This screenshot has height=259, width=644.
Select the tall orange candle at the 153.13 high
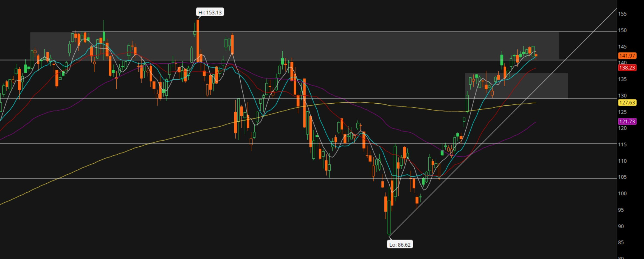[x=198, y=41]
